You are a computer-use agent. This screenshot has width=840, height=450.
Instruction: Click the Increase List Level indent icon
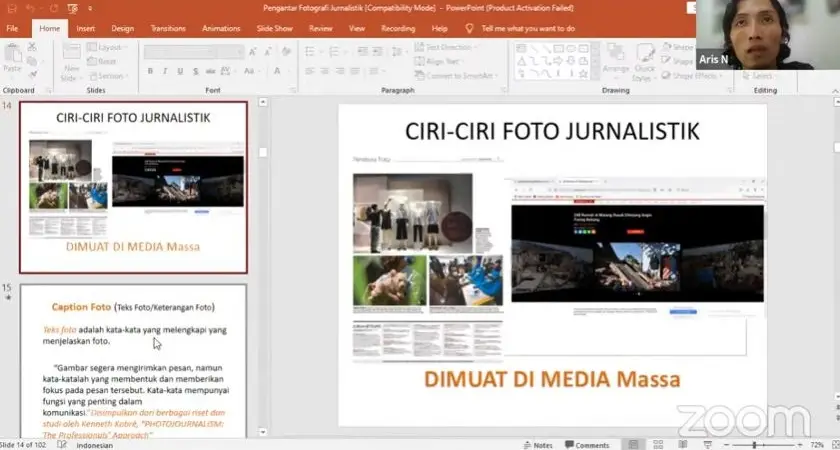[378, 52]
